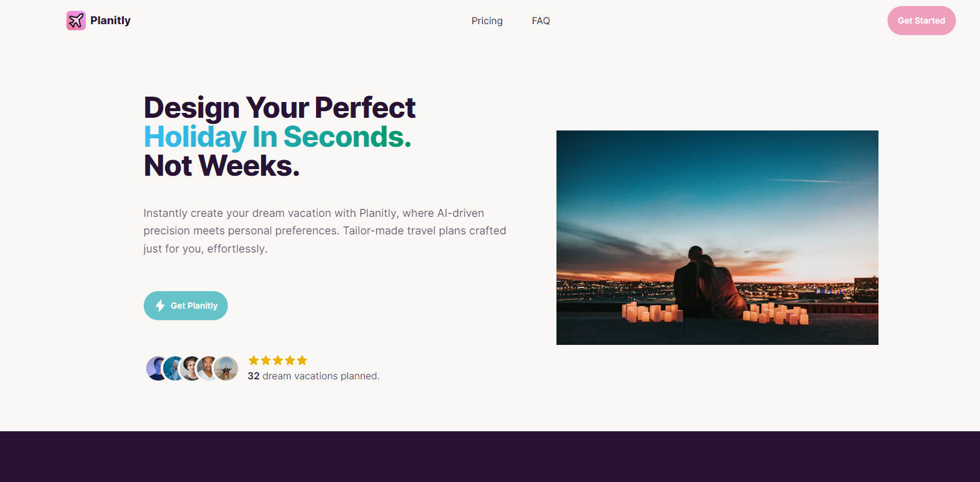
Task: Click the fifth (last) gold star
Action: pyautogui.click(x=302, y=361)
